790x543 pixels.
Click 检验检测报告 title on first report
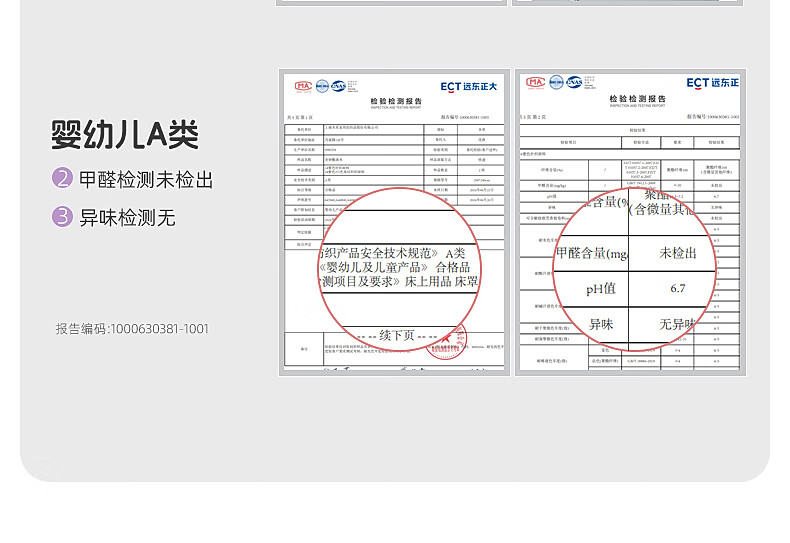pos(396,101)
